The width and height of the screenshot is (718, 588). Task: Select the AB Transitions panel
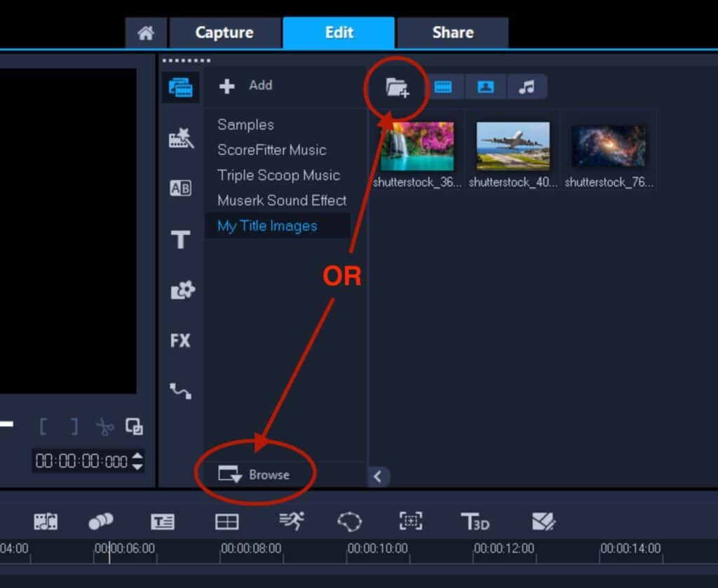coord(181,188)
